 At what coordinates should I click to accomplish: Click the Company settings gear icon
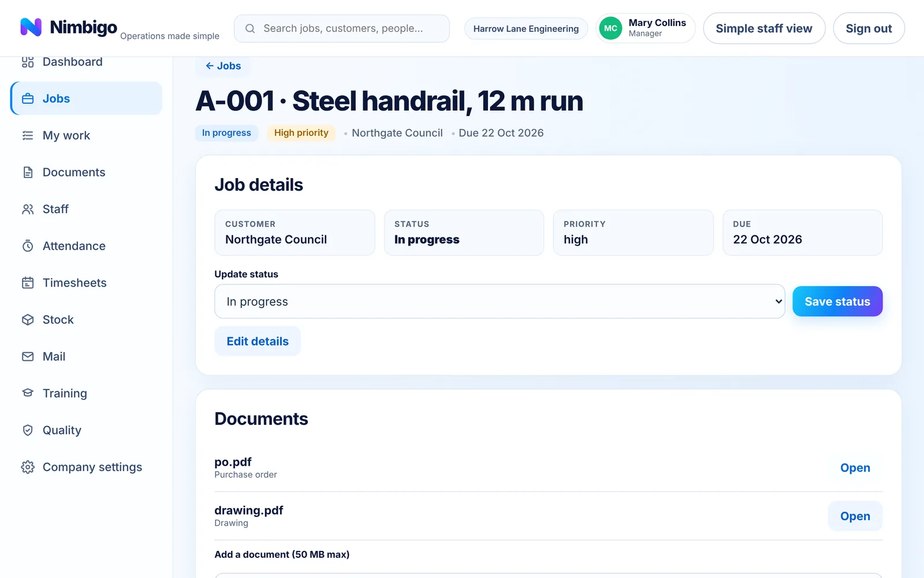(28, 467)
